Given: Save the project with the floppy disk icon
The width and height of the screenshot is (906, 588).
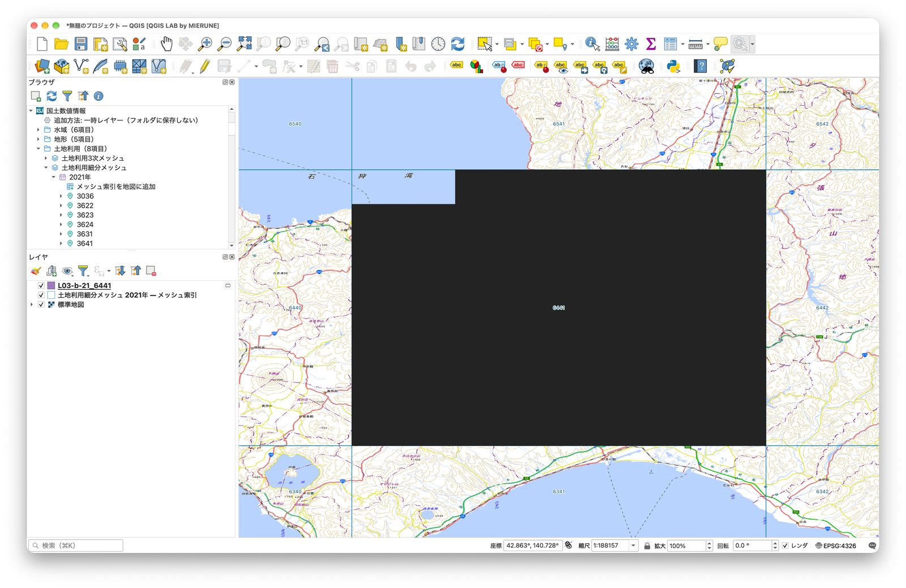Looking at the screenshot, I should point(80,44).
